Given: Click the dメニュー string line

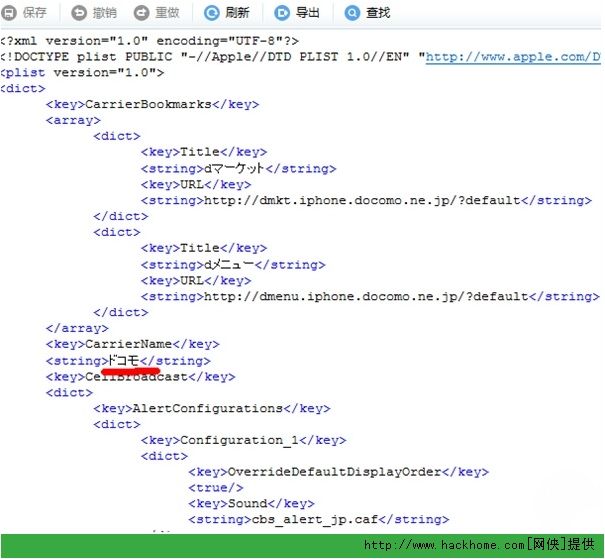Looking at the screenshot, I should click(x=233, y=264).
